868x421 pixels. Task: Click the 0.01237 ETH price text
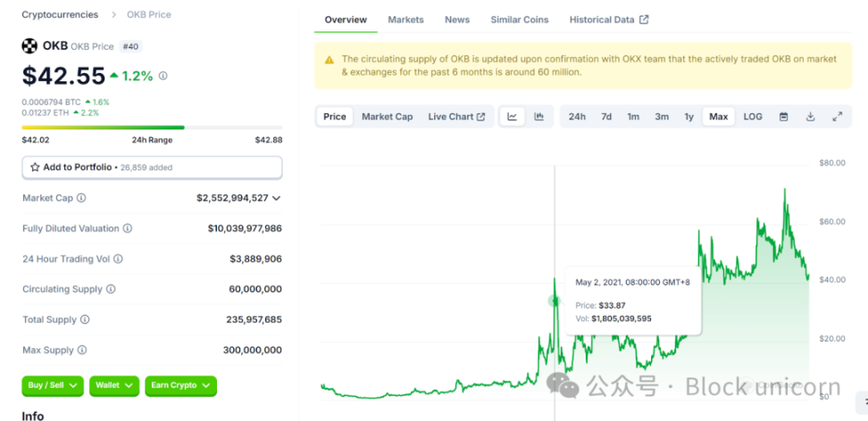pyautogui.click(x=46, y=112)
